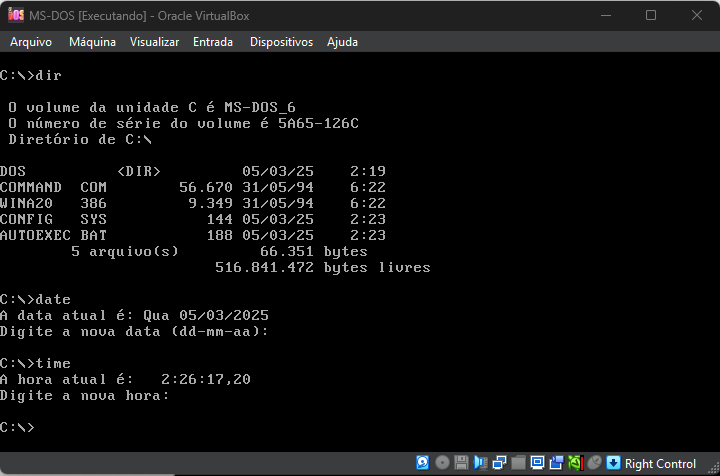The width and height of the screenshot is (720, 476).
Task: Click the 'Digite a nova hora:' prompt
Action: coord(84,396)
